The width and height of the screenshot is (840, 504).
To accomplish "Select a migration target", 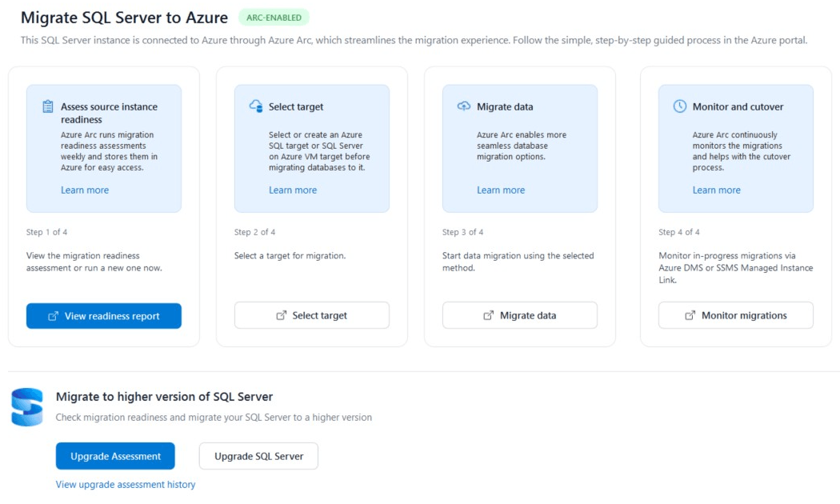I will point(311,315).
